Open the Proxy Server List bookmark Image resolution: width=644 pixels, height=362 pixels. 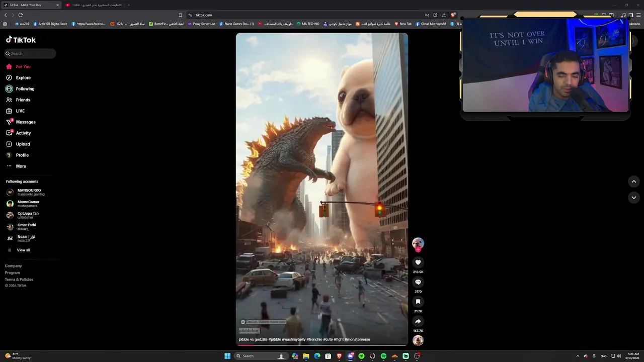[201, 24]
